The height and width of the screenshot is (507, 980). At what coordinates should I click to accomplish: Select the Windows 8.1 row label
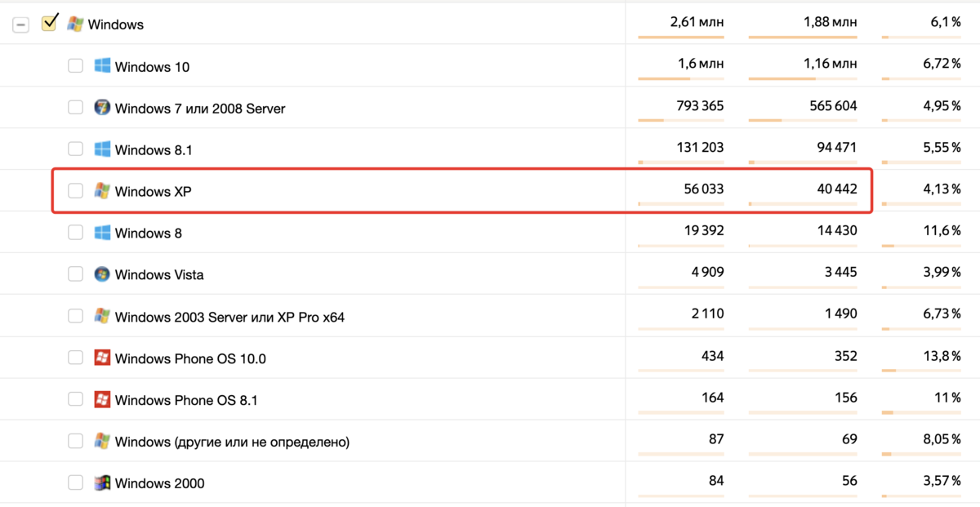154,150
